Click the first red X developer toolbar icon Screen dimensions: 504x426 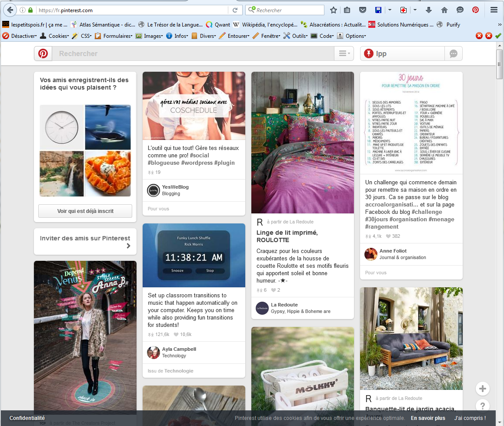(x=479, y=36)
